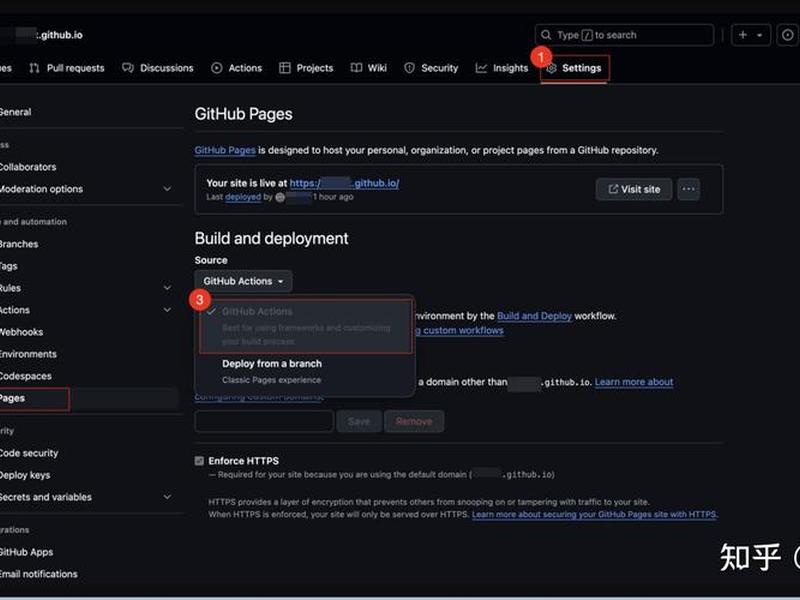Toggle the Enforce HTTPS checkbox
Screen dimensions: 800x600
[x=199, y=461]
